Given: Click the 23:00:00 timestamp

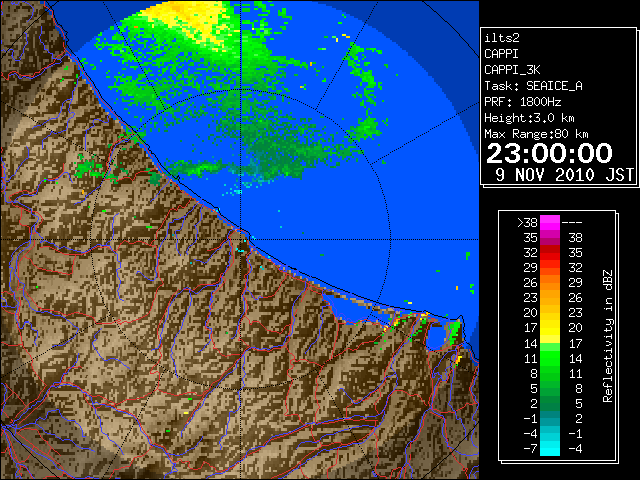Looking at the screenshot, I should pos(549,153).
